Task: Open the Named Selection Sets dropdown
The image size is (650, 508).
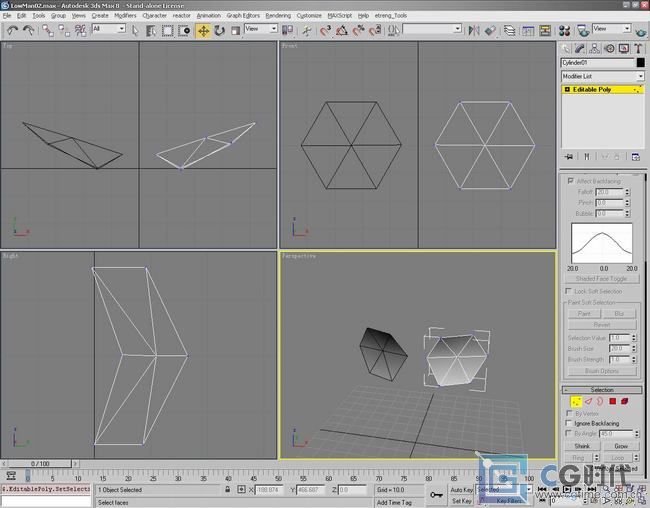Action: [432, 29]
